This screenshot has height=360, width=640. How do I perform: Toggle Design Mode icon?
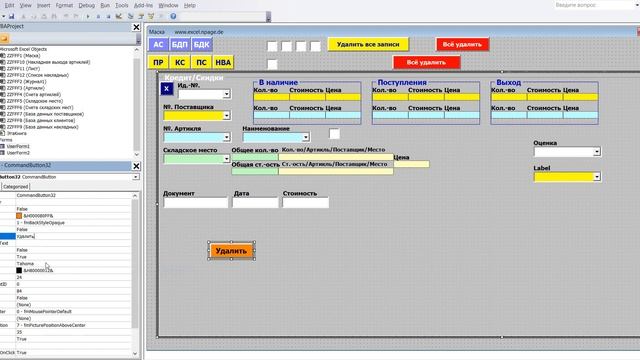click(119, 16)
